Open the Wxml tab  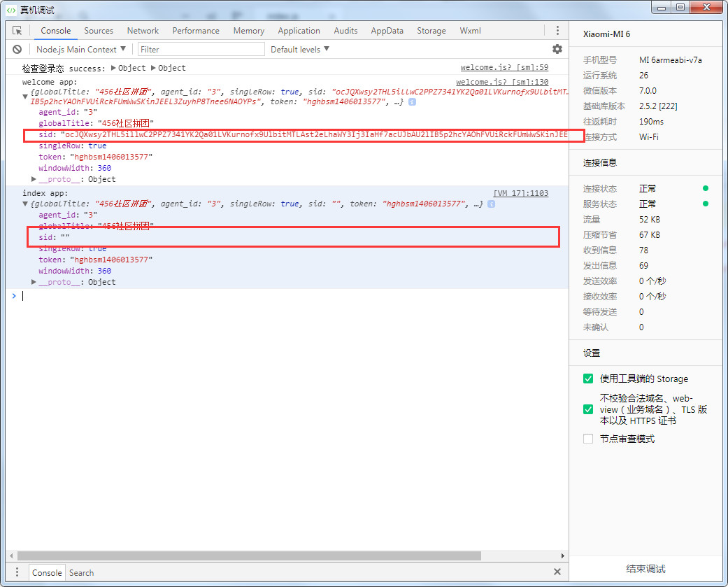(470, 31)
